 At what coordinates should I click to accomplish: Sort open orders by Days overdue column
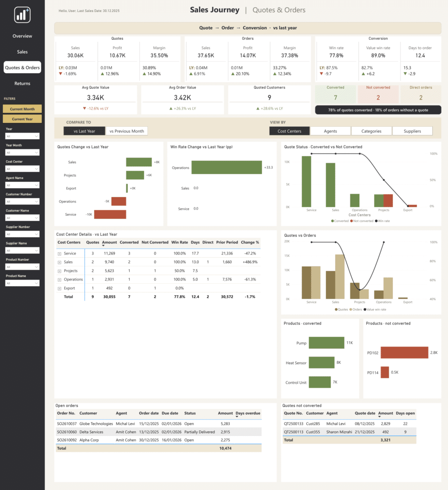[248, 413]
